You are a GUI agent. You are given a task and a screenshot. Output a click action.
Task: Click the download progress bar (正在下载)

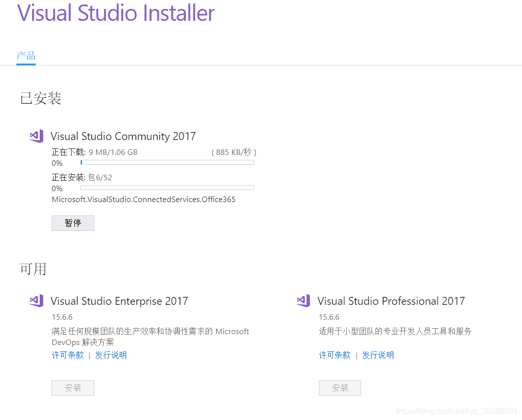[x=167, y=162]
